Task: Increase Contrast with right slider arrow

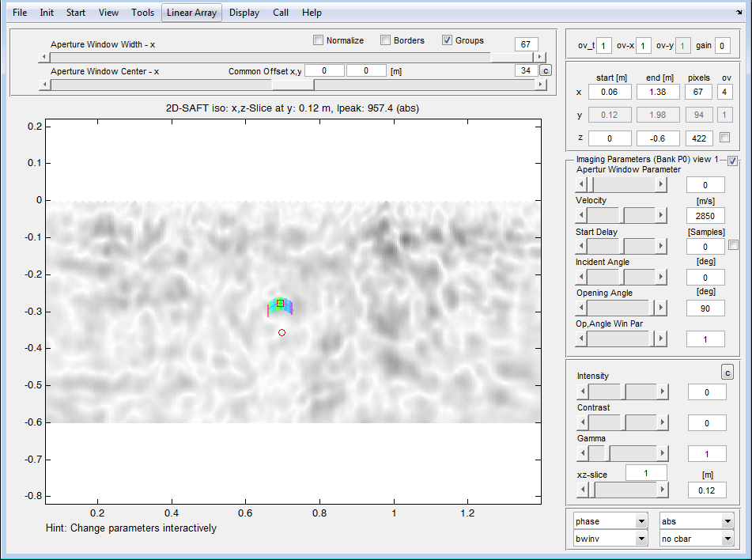Action: coord(663,422)
